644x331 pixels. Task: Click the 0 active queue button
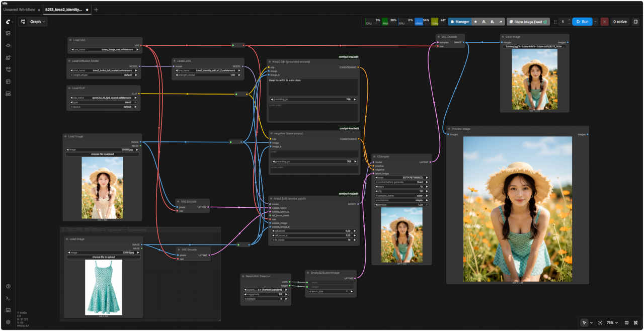619,22
